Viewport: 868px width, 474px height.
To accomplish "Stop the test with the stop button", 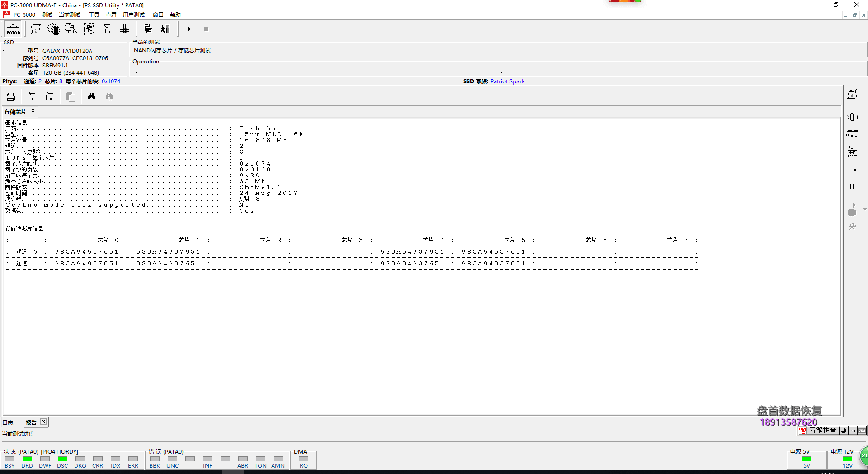I will (x=206, y=29).
